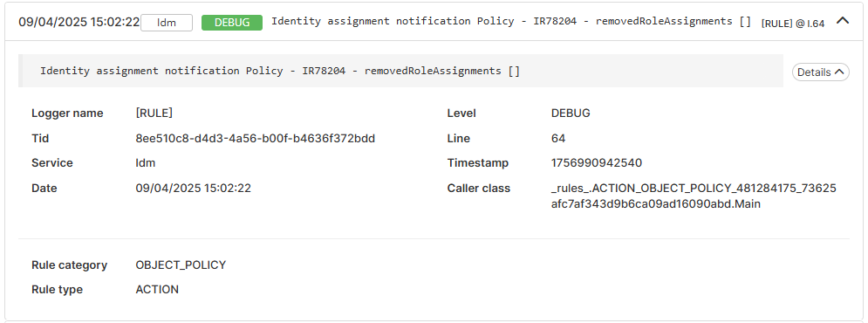Click the Rule type value ACTION
The width and height of the screenshot is (868, 323).
tap(157, 289)
